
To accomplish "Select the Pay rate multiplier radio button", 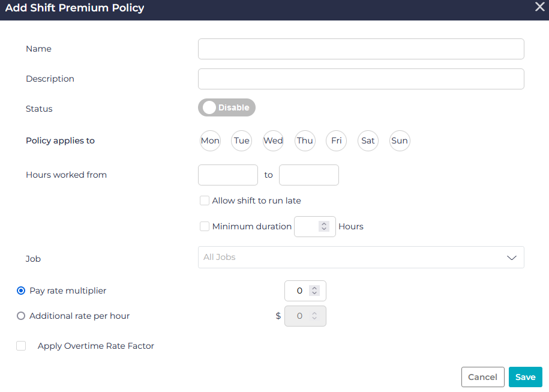I will [x=21, y=291].
